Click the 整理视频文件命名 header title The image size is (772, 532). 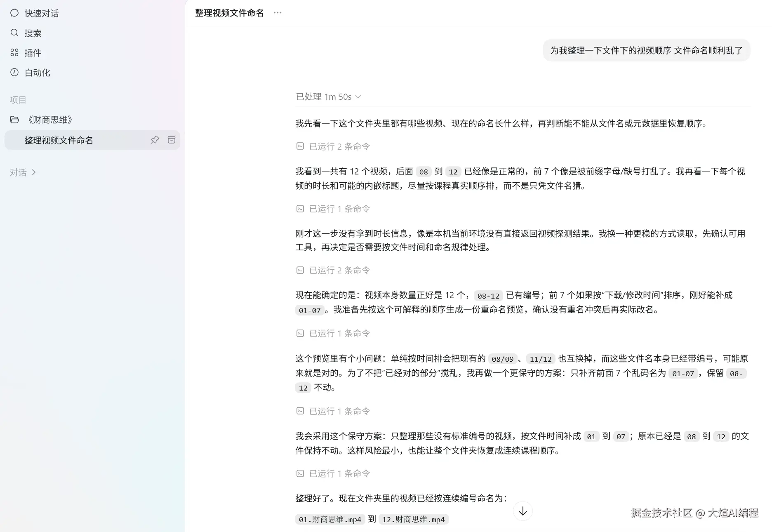click(229, 13)
